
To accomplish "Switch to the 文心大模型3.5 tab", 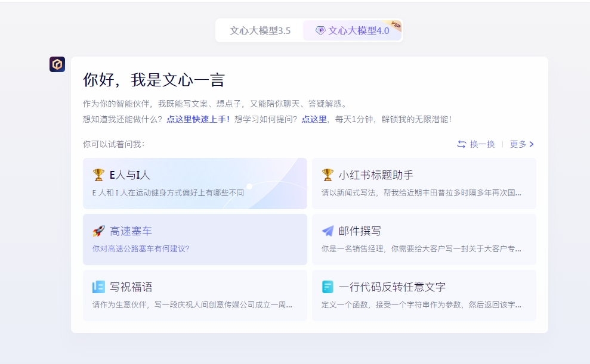I will coord(260,31).
